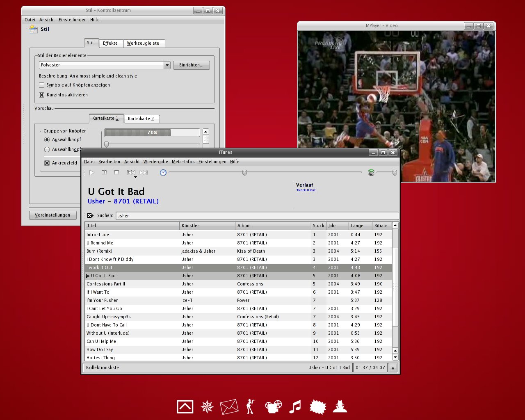
Task: Open the Hilfe menu in Kontrollzentrum
Action: (95, 20)
